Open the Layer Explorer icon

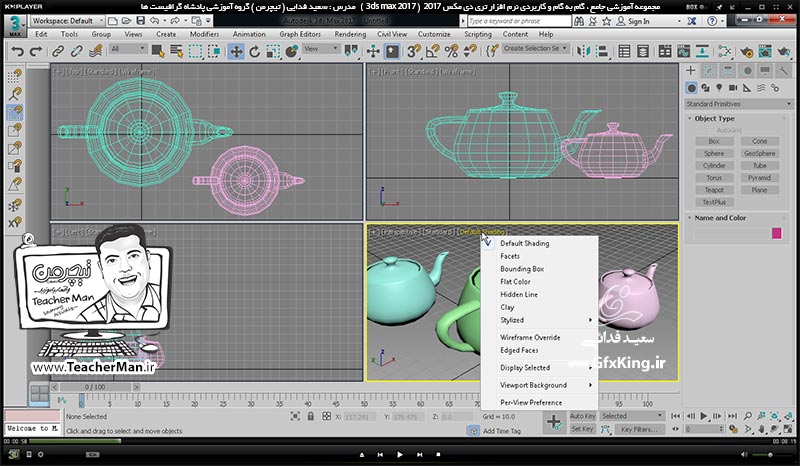(x=643, y=52)
